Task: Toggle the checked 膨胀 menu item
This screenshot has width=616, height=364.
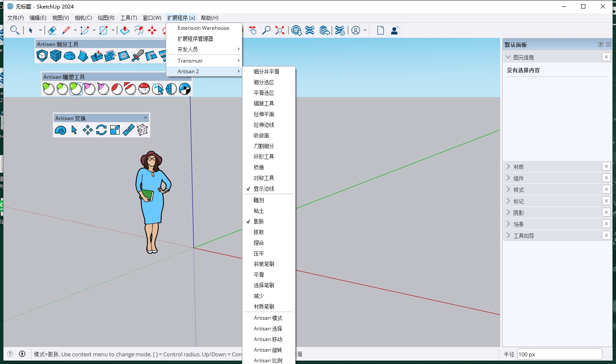Action: pyautogui.click(x=269, y=221)
